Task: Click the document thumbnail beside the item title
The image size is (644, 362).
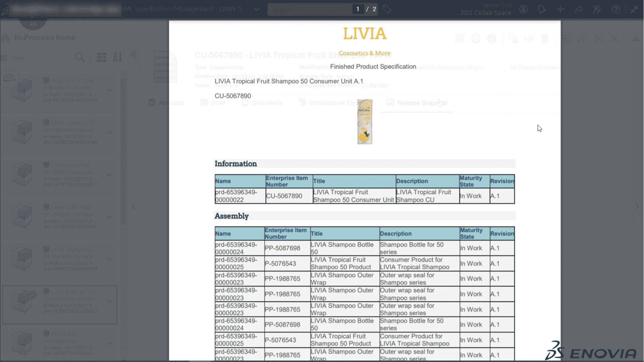Action: [165, 67]
